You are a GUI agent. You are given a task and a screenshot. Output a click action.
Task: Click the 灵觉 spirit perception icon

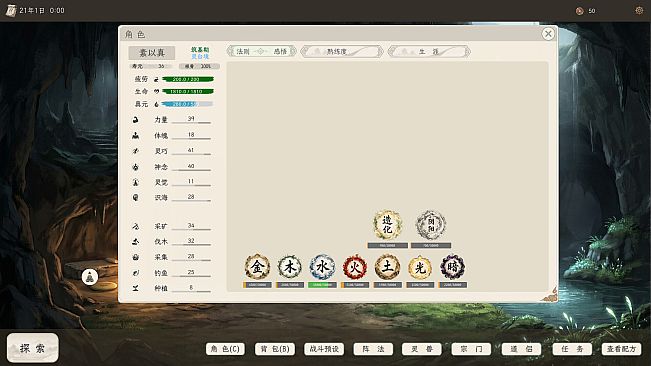135,182
